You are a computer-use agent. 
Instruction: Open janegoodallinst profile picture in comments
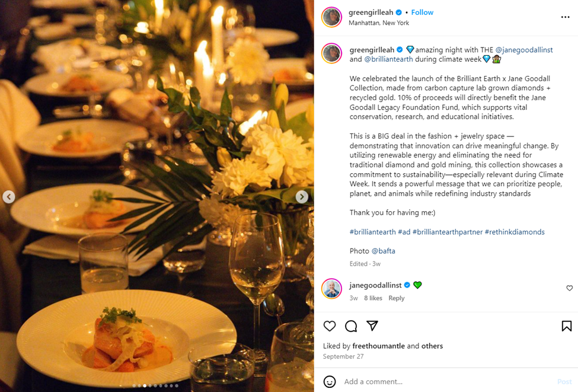point(332,289)
